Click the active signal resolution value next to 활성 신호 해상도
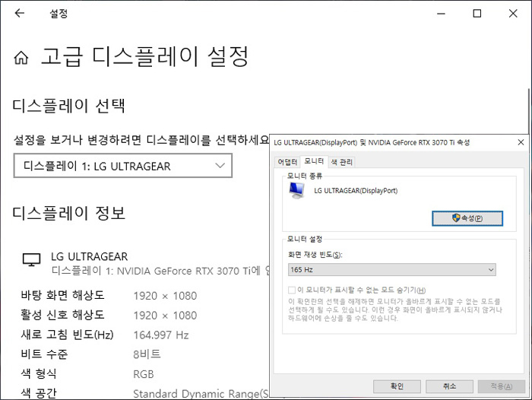The image size is (532, 400). click(165, 316)
